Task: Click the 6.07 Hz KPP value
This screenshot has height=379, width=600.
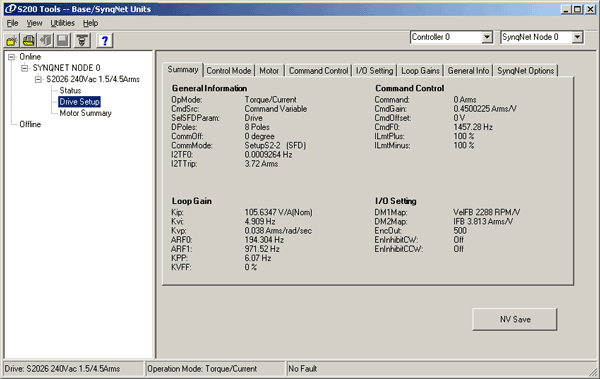Action: (x=258, y=258)
